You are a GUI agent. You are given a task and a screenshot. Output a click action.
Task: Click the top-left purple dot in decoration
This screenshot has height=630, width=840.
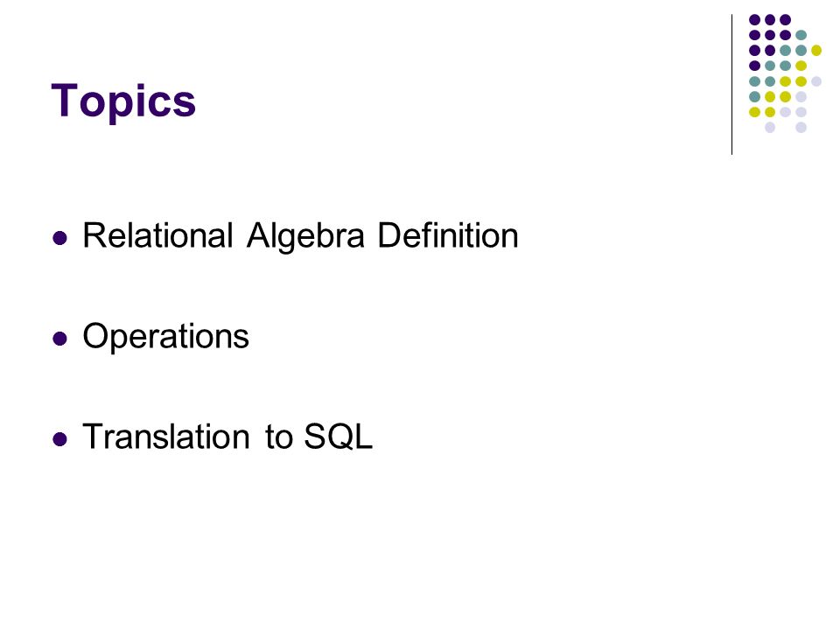point(754,20)
